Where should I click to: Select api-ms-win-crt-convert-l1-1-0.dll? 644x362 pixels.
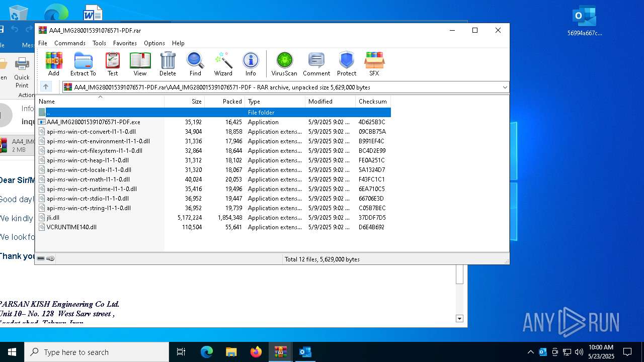click(213, 132)
